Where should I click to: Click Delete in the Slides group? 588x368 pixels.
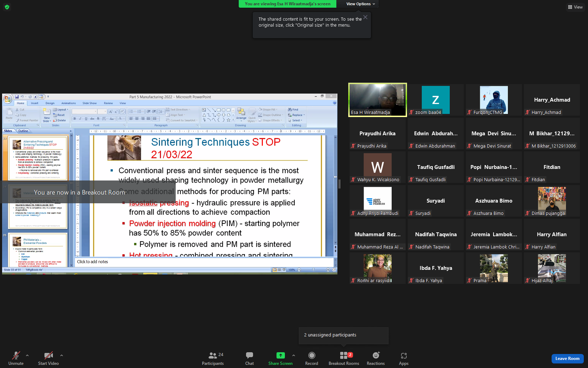point(59,120)
